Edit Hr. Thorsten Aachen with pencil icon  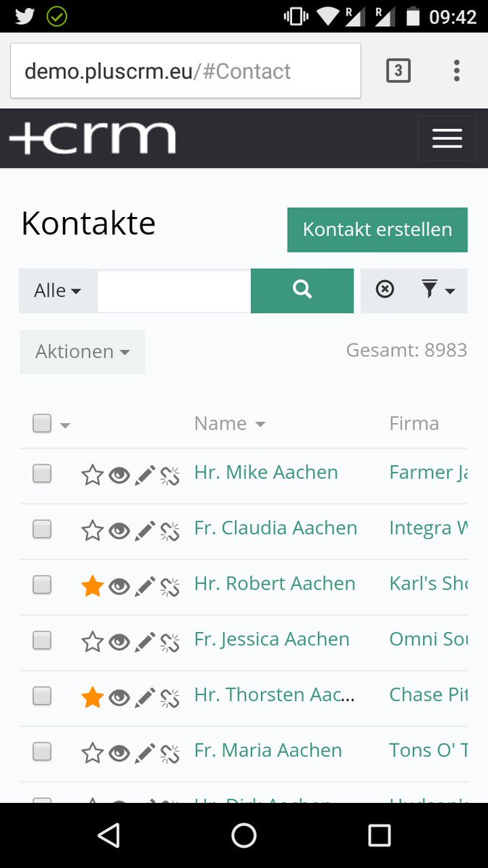click(145, 698)
